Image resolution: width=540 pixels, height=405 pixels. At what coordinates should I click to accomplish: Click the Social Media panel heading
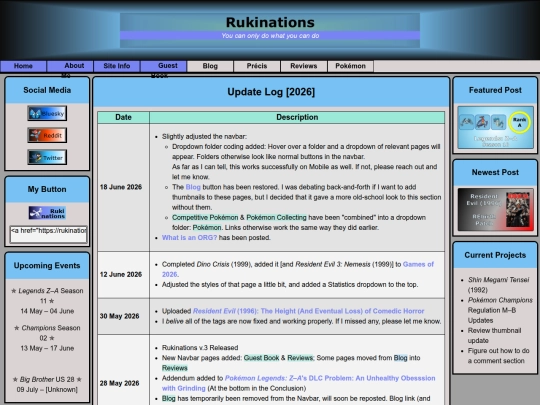(x=47, y=90)
